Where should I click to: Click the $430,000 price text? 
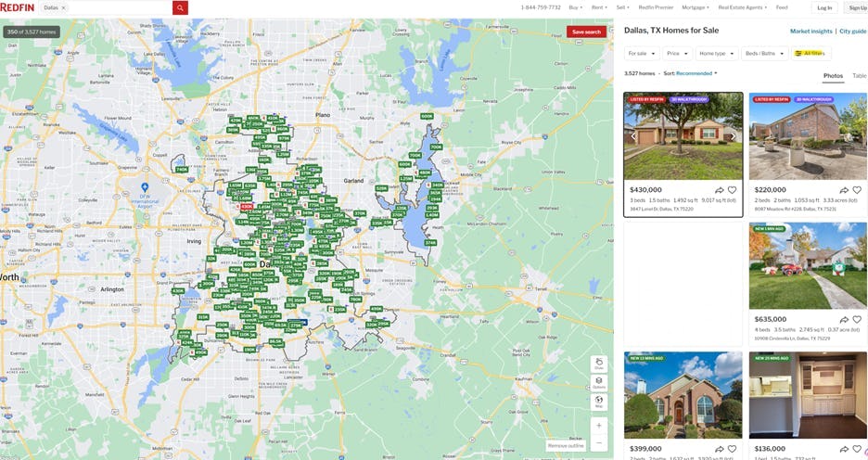tap(645, 190)
